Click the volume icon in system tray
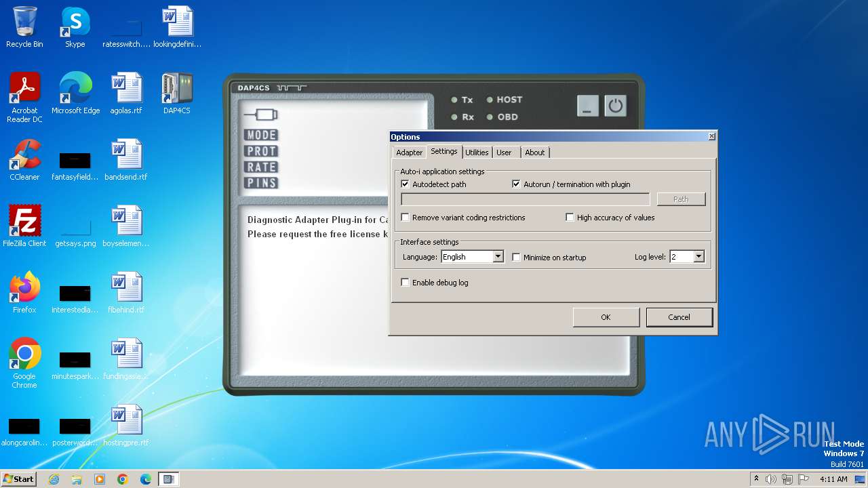The width and height of the screenshot is (868, 488). (771, 479)
